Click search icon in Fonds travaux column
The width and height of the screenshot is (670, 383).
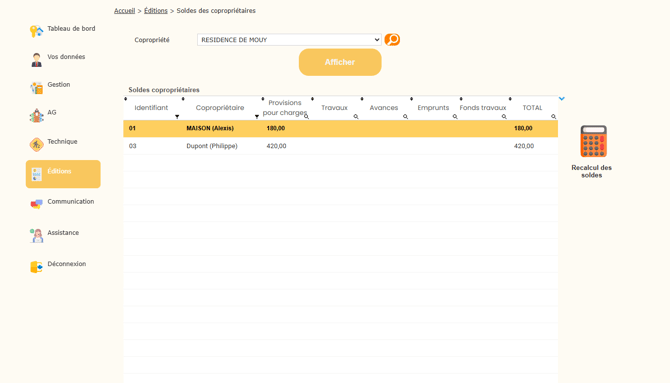click(x=504, y=117)
